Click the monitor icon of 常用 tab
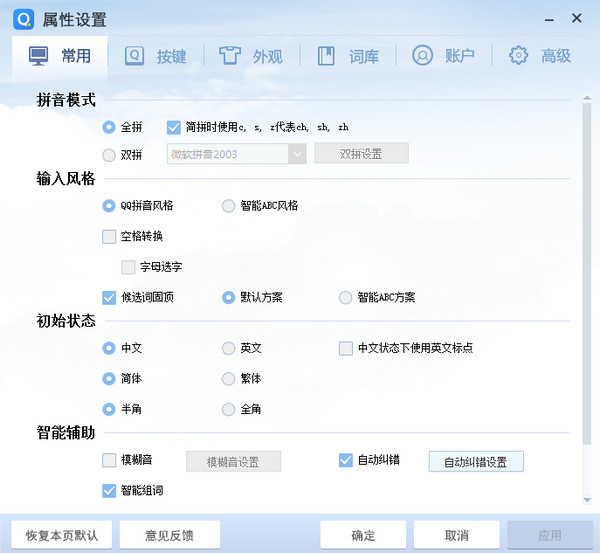Screen dimensions: 600x553 click(37, 56)
